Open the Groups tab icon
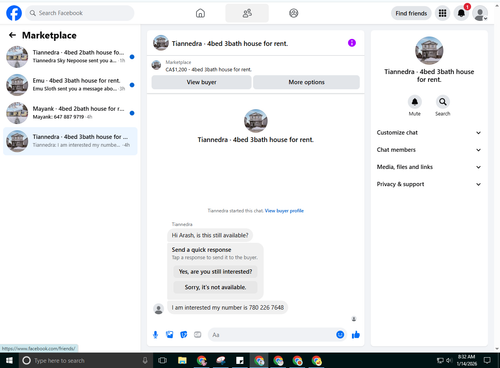Image resolution: width=500 pixels, height=368 pixels. [x=294, y=13]
